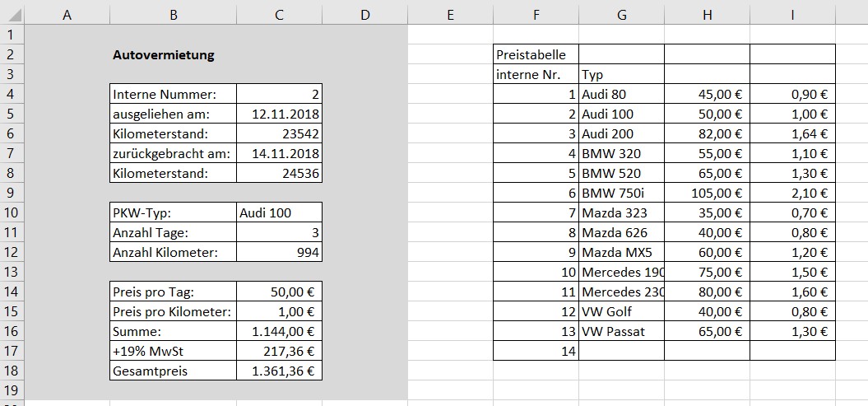Click the Mazda MX5 type cell
This screenshot has height=406, width=868.
click(621, 252)
